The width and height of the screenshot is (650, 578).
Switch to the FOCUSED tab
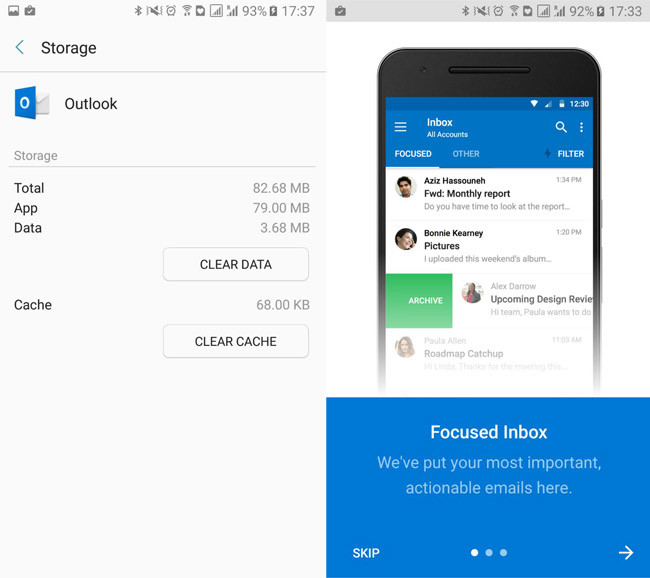point(413,154)
